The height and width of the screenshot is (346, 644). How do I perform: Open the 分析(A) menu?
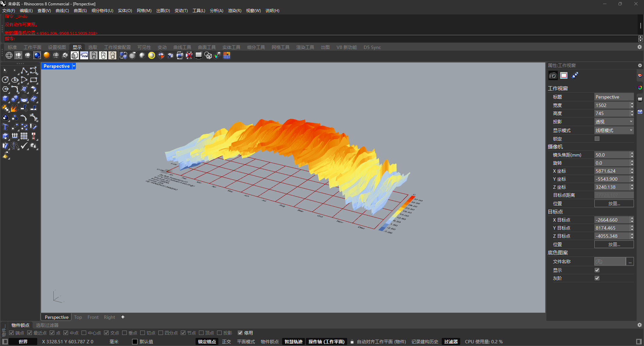[216, 11]
